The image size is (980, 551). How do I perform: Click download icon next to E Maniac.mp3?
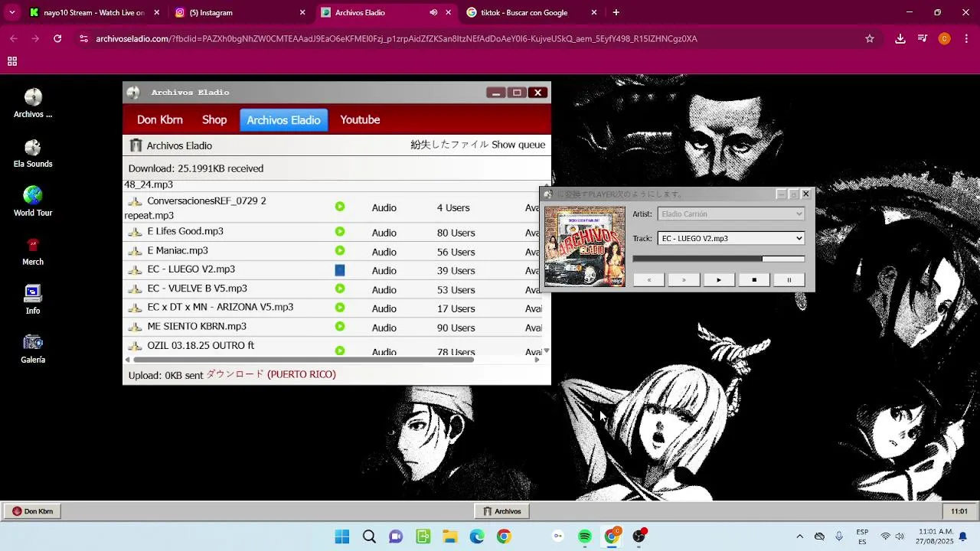click(x=135, y=251)
